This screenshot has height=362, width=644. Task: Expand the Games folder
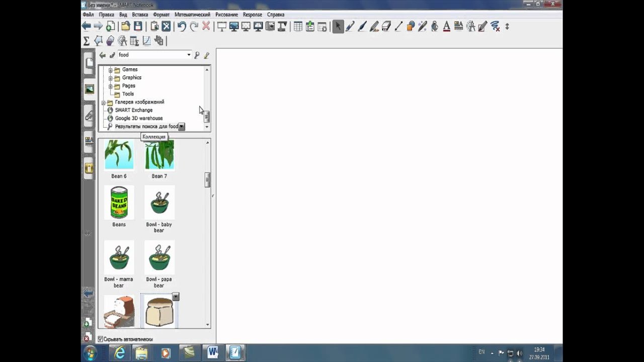[x=111, y=70]
